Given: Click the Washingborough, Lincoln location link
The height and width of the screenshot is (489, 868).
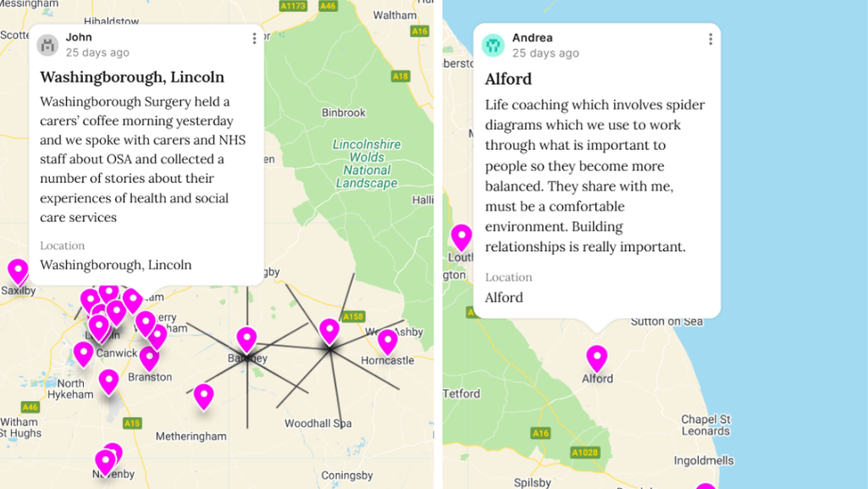Looking at the screenshot, I should tap(116, 264).
